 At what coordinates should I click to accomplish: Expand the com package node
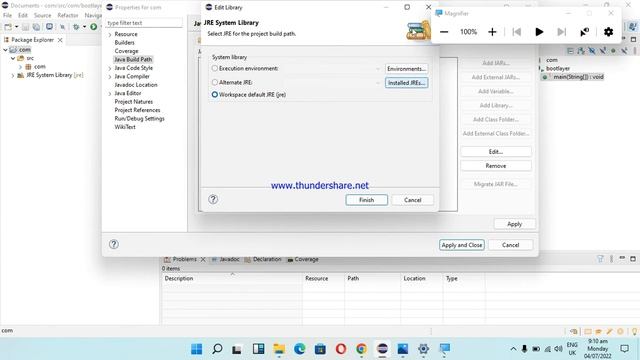pyautogui.click(x=20, y=67)
